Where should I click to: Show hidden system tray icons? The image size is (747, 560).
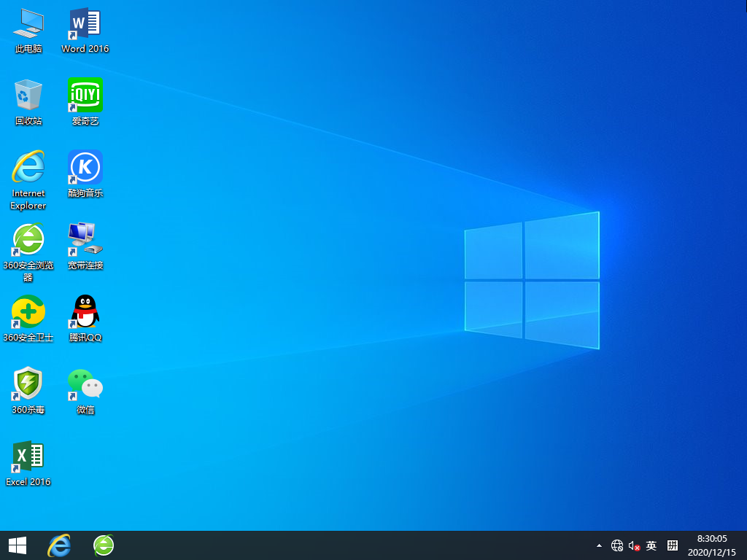(599, 545)
